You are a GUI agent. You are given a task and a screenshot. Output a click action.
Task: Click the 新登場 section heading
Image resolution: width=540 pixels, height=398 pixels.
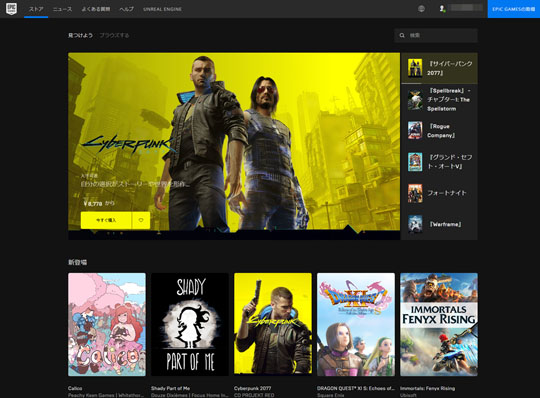click(77, 262)
